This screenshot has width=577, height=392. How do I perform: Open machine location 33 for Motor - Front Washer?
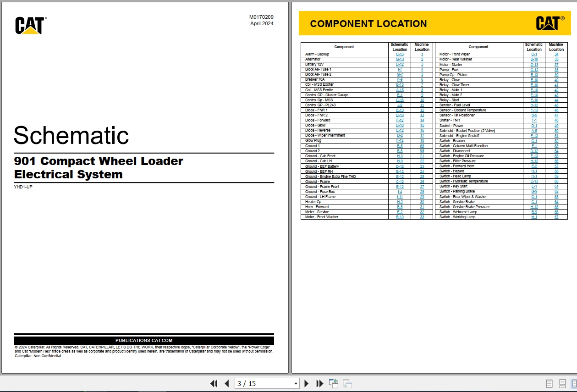422,217
